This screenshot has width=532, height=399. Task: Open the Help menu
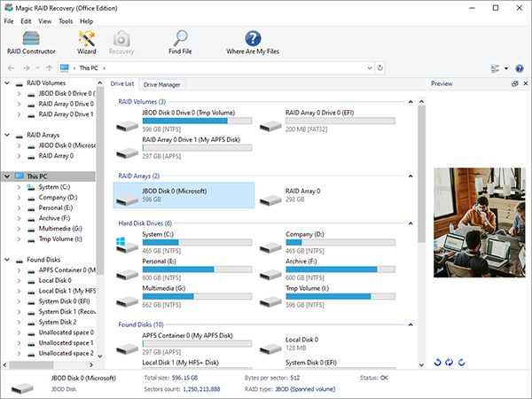point(86,21)
